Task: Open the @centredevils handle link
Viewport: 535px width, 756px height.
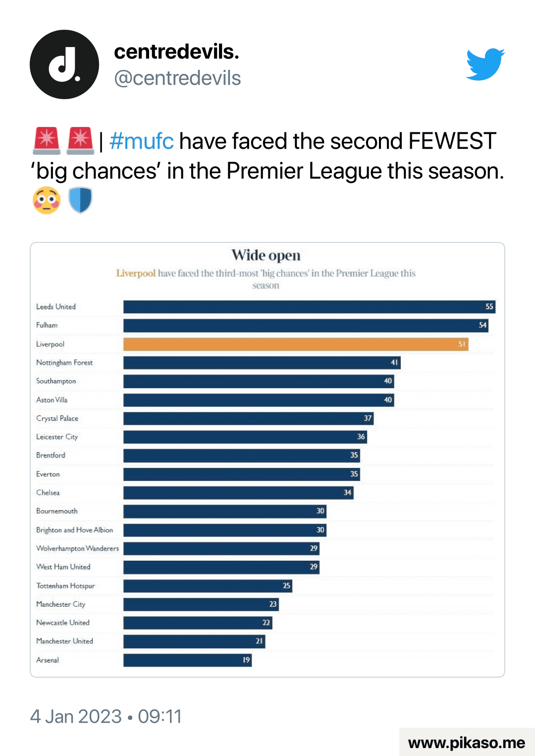Action: pyautogui.click(x=177, y=78)
